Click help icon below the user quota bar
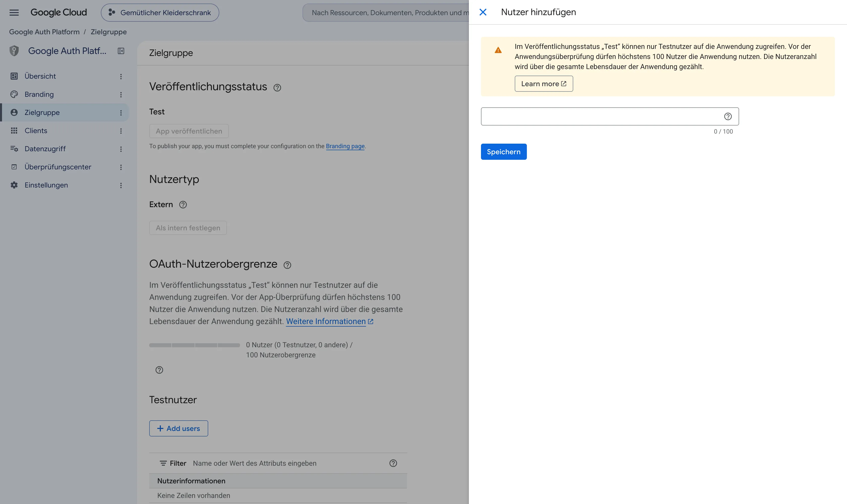This screenshot has width=847, height=504. click(x=159, y=370)
